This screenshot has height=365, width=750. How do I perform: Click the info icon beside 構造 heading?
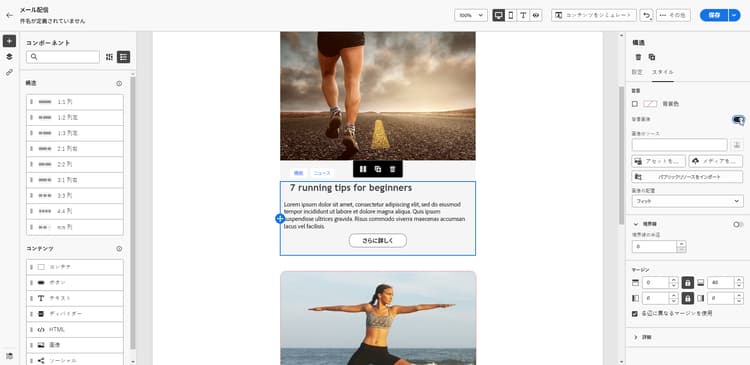click(x=119, y=83)
